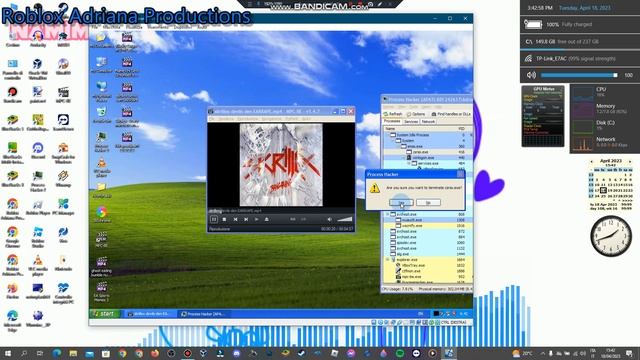The height and width of the screenshot is (360, 640).
Task: Select the ctfmon.exe process row
Action: [x=427, y=271]
